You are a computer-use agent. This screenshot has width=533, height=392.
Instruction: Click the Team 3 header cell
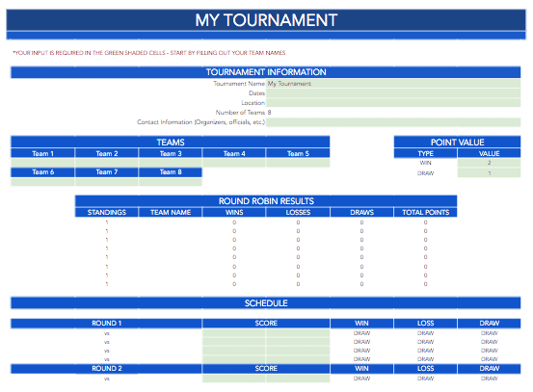point(171,153)
